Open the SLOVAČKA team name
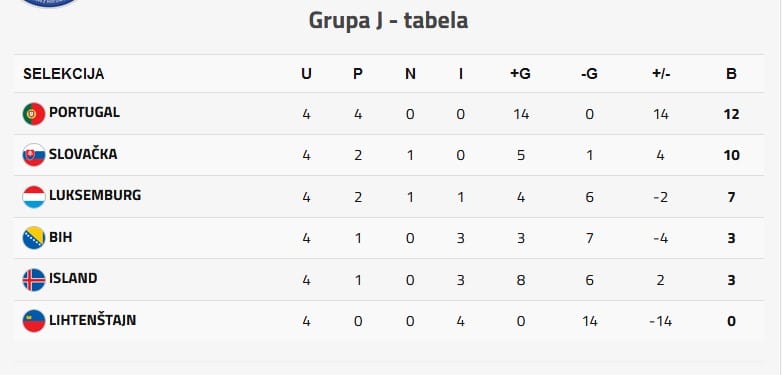 [x=83, y=154]
